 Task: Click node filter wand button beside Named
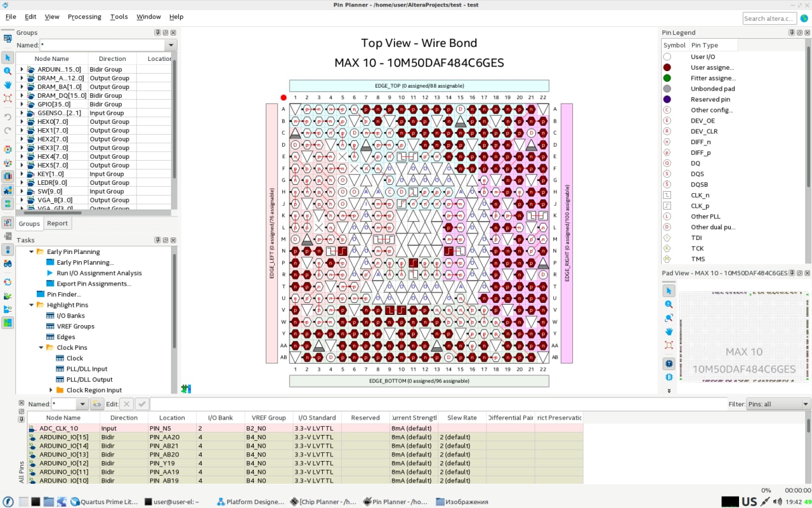click(x=97, y=404)
